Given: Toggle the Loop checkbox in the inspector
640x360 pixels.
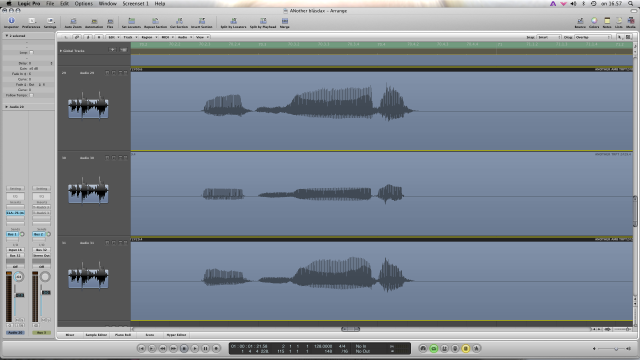Looking at the screenshot, I should [x=31, y=52].
